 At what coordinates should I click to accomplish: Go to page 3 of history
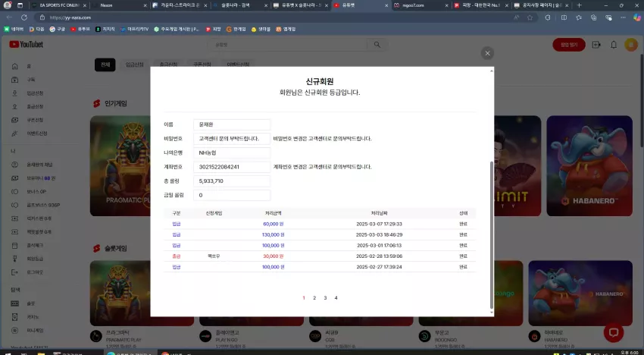325,298
